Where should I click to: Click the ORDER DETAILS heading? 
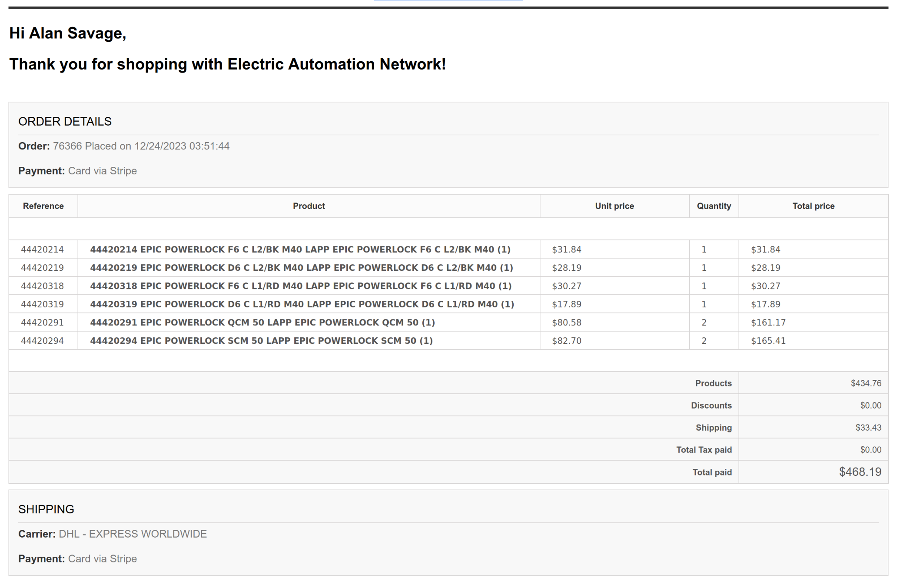[65, 122]
